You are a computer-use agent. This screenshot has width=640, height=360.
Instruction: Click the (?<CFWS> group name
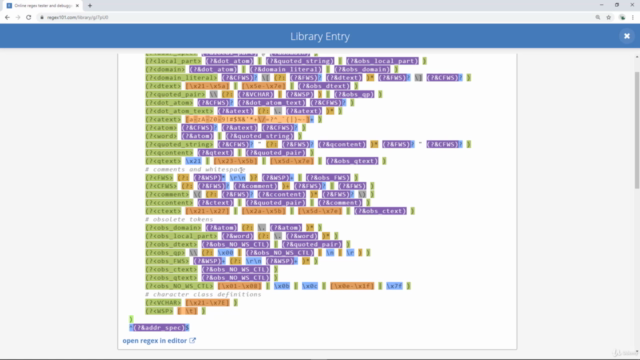coord(161,186)
